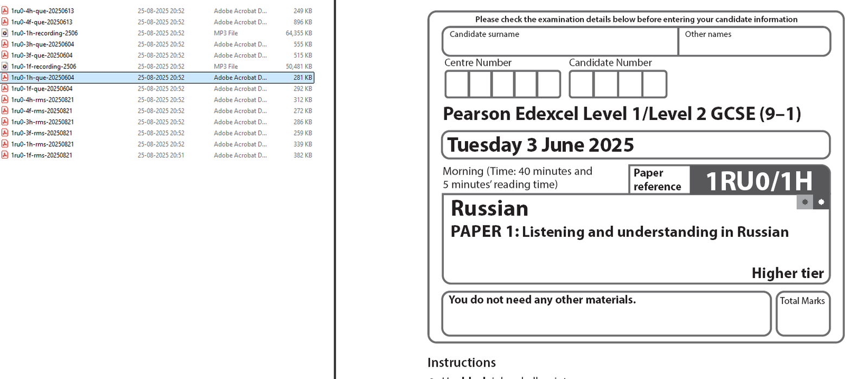Click the 259 KB size value

[303, 133]
